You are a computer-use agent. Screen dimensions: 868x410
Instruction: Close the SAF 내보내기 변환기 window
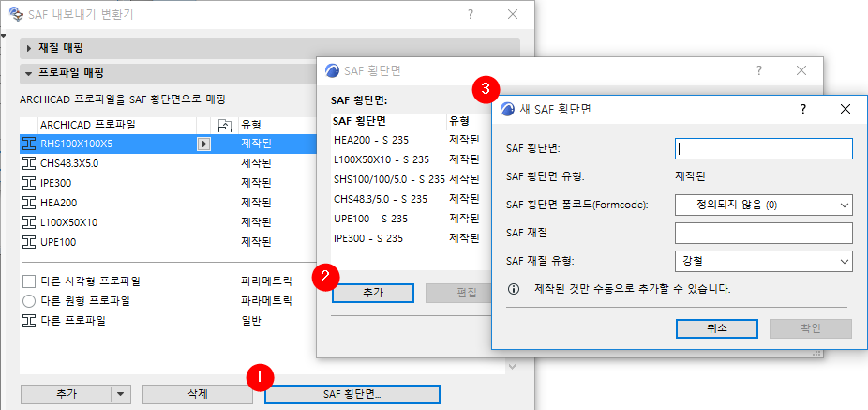point(513,14)
